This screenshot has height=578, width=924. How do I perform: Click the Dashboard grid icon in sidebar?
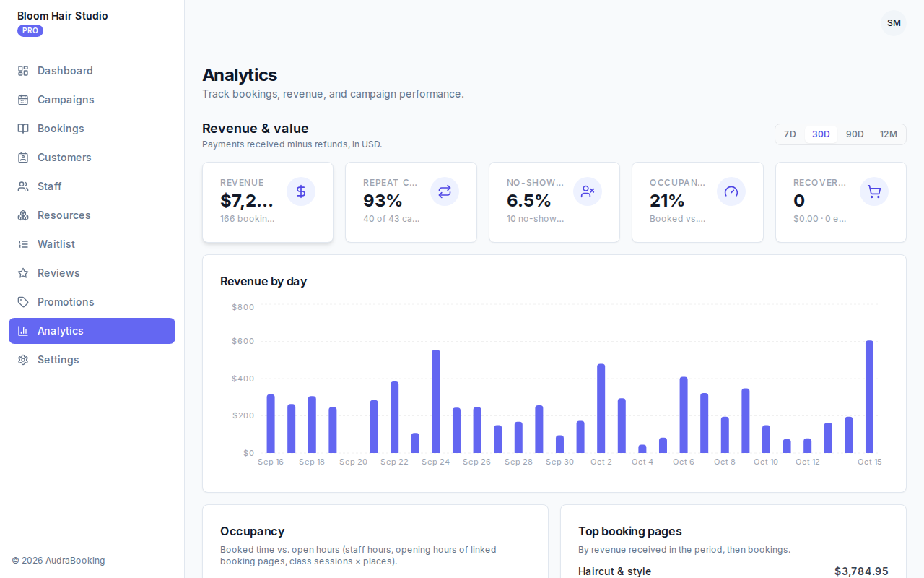pos(23,71)
